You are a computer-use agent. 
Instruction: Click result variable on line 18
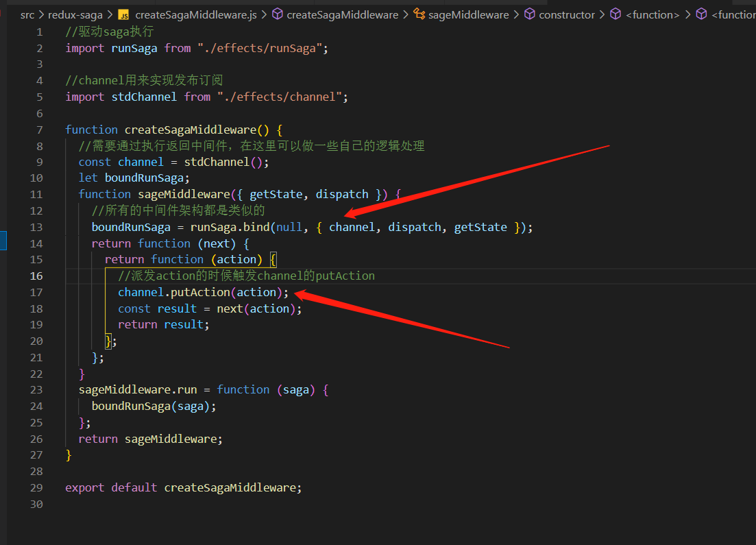pyautogui.click(x=177, y=308)
